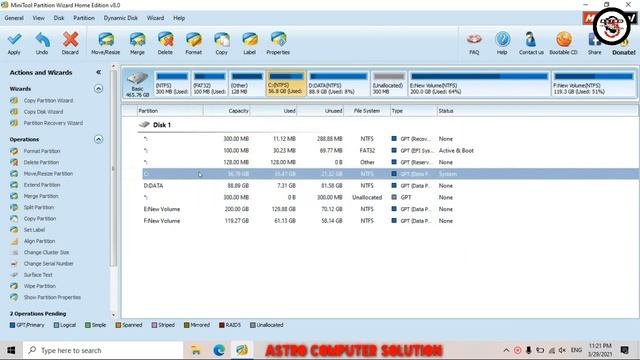Viewport: 640px width, 360px height.
Task: Choose Wipe Partition operation
Action: click(x=40, y=286)
